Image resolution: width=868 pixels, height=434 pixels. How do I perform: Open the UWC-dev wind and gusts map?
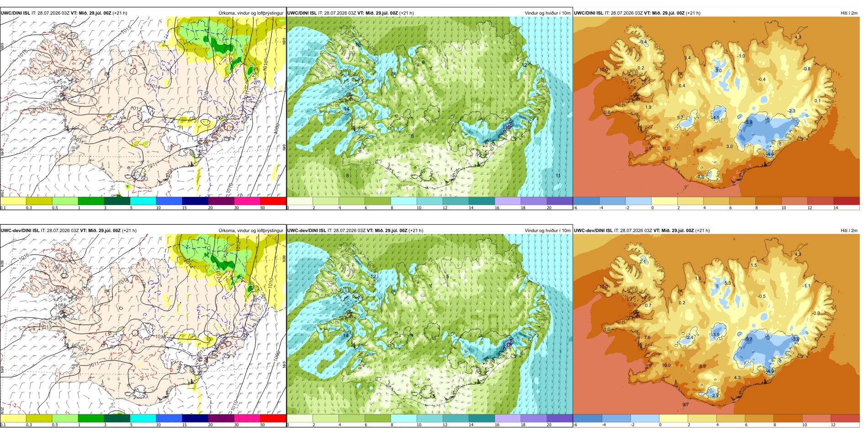(429, 324)
